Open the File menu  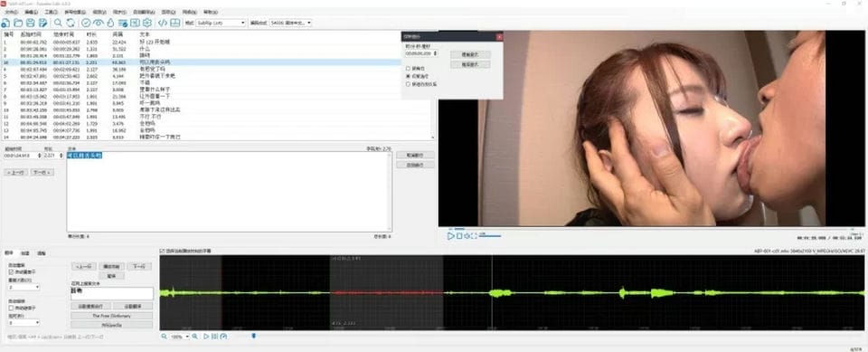click(x=11, y=12)
